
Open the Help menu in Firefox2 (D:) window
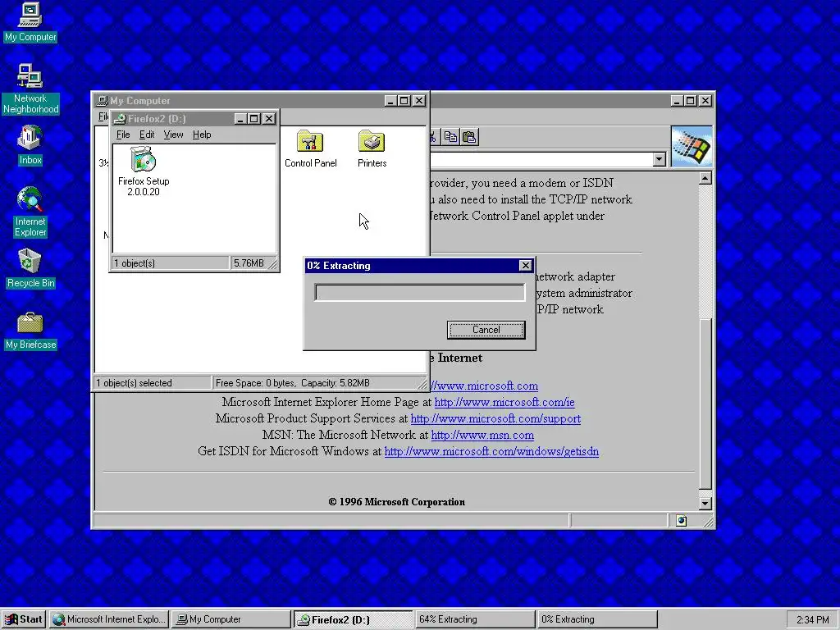(x=202, y=135)
